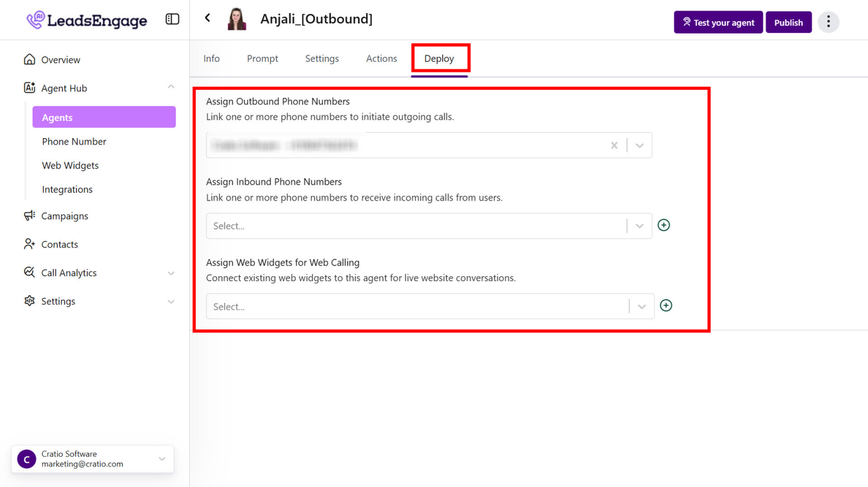Click the inbound phone numbers select field
This screenshot has height=487, width=868.
coord(429,226)
